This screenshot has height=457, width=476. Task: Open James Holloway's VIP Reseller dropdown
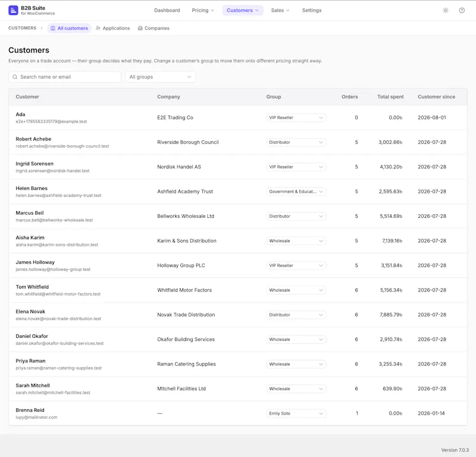click(296, 265)
